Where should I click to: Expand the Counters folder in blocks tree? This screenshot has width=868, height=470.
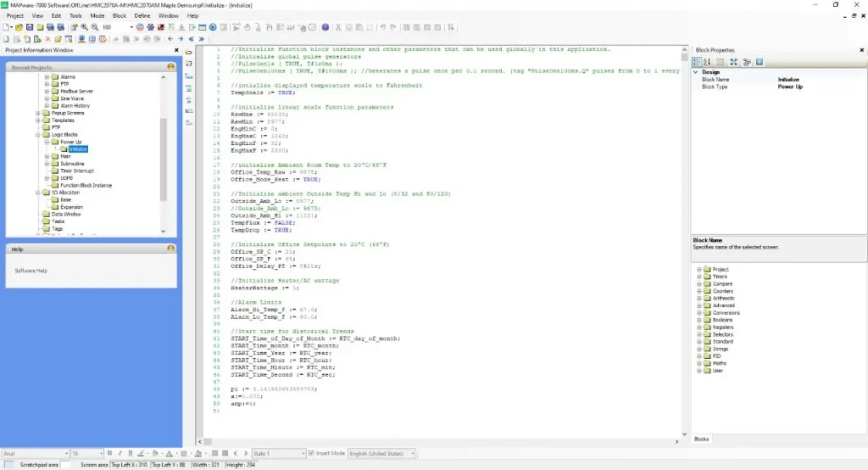tap(699, 291)
